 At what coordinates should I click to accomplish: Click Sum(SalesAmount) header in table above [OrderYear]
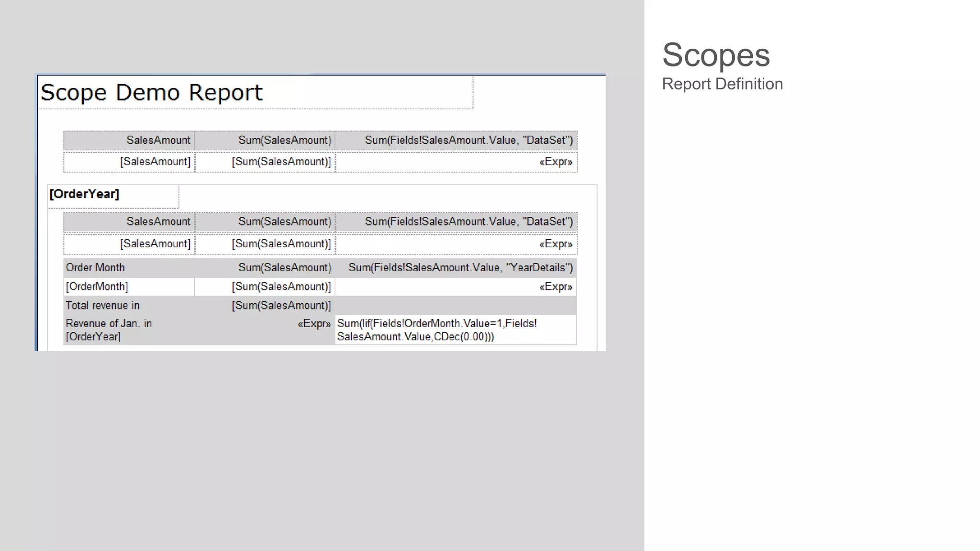pos(265,141)
